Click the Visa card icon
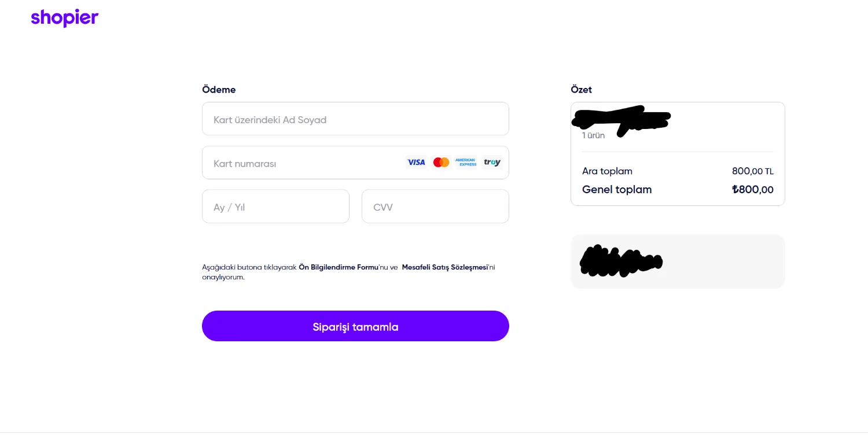 416,163
